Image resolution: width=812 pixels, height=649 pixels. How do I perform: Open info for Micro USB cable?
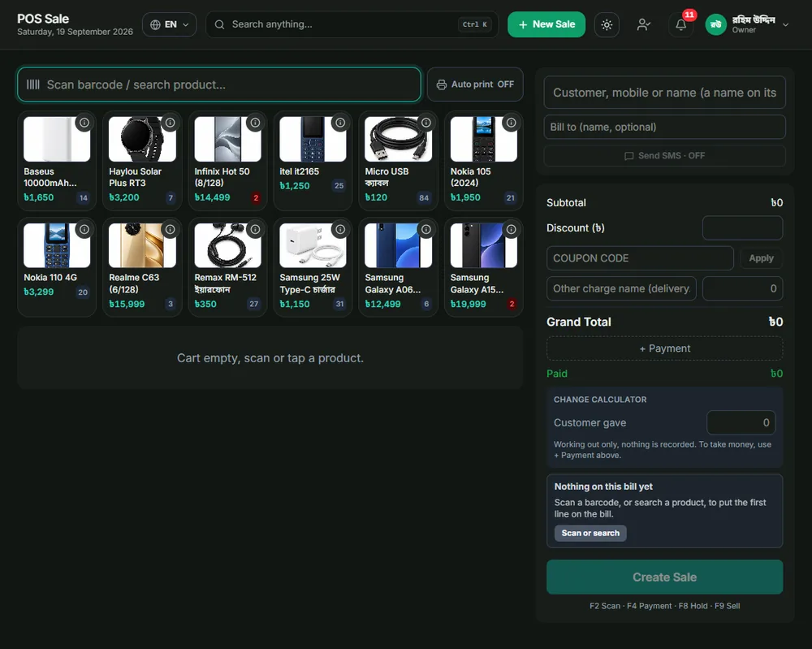pos(425,123)
